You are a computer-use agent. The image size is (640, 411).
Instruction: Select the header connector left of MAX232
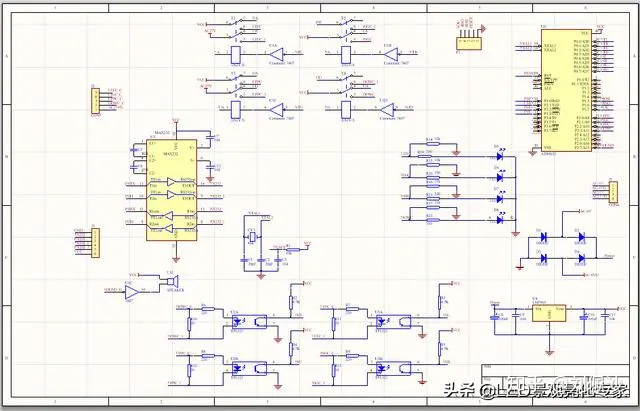pyautogui.click(x=95, y=101)
